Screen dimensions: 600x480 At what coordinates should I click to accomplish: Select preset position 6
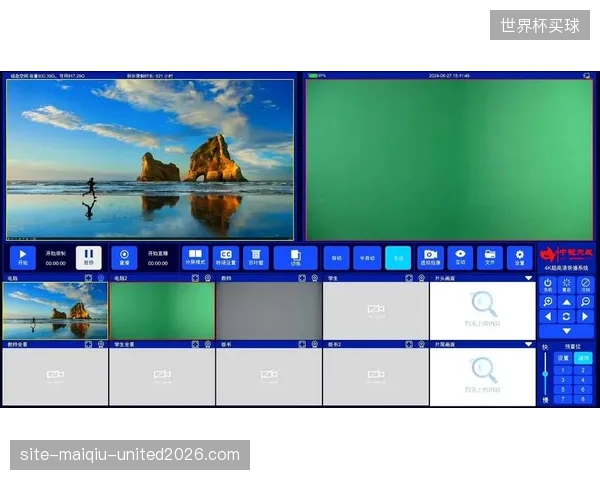pyautogui.click(x=583, y=389)
